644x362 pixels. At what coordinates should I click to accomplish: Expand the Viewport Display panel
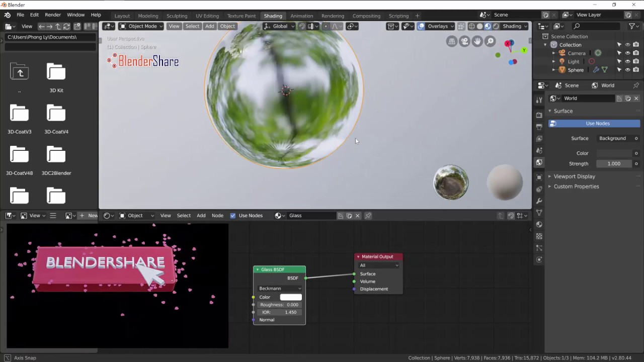574,176
